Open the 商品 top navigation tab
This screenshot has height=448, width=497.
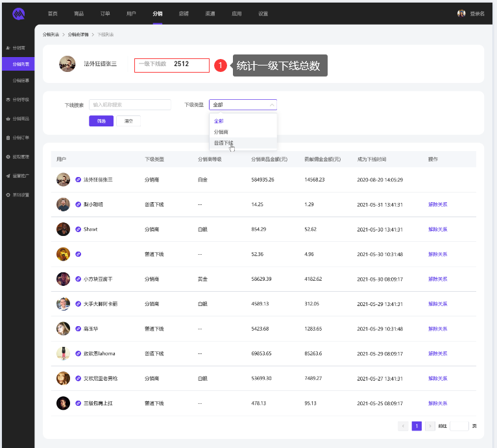[x=79, y=14]
